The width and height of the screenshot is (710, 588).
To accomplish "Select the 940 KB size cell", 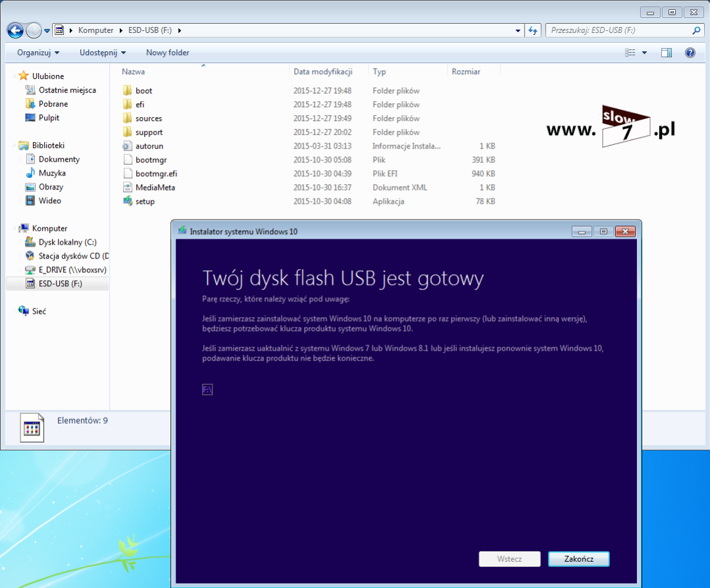I will pos(483,174).
